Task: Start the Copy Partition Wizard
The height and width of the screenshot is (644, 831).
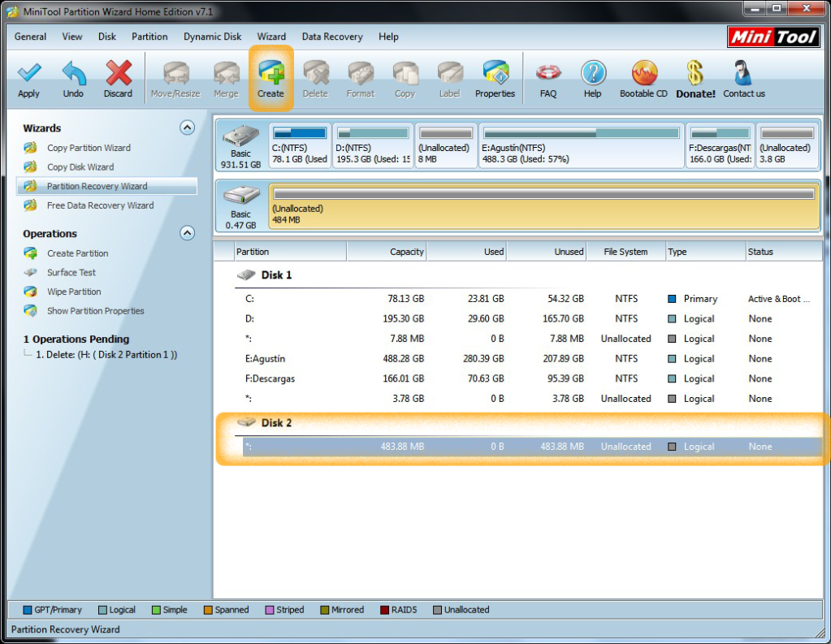Action: pos(89,148)
